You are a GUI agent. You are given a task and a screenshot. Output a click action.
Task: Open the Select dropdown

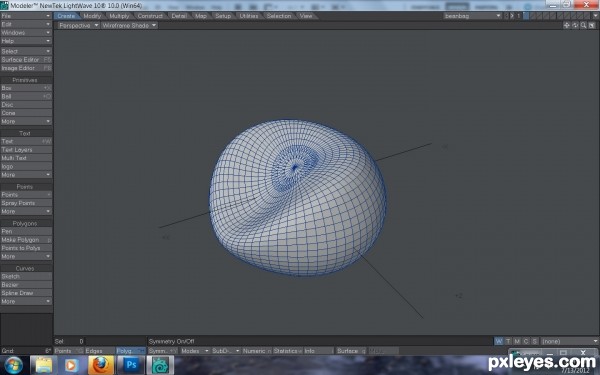tap(26, 51)
